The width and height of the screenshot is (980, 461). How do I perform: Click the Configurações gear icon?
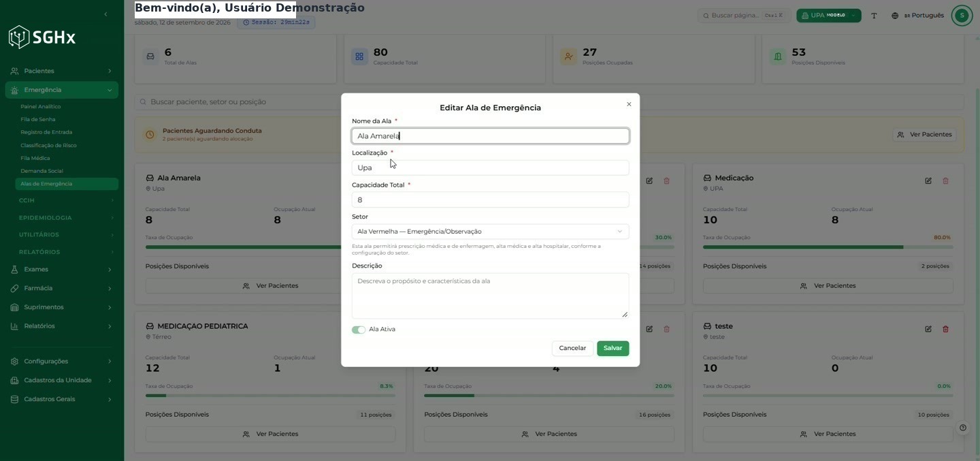coord(14,362)
